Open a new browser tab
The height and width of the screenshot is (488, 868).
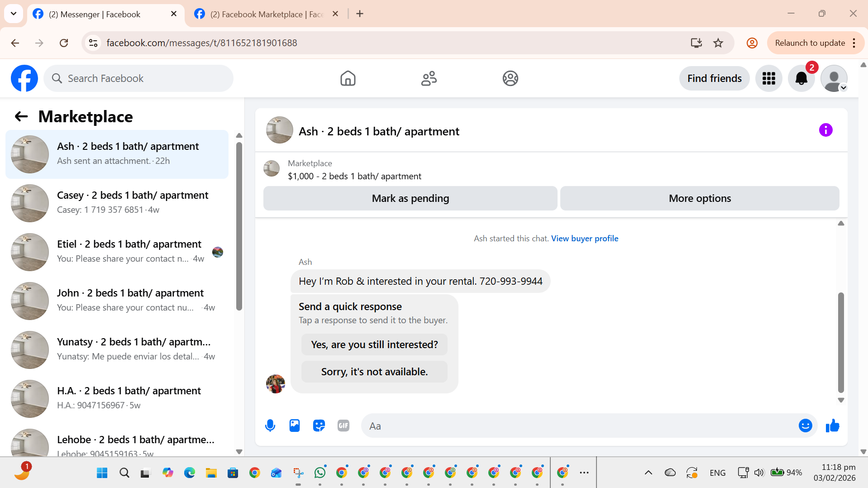click(x=360, y=14)
